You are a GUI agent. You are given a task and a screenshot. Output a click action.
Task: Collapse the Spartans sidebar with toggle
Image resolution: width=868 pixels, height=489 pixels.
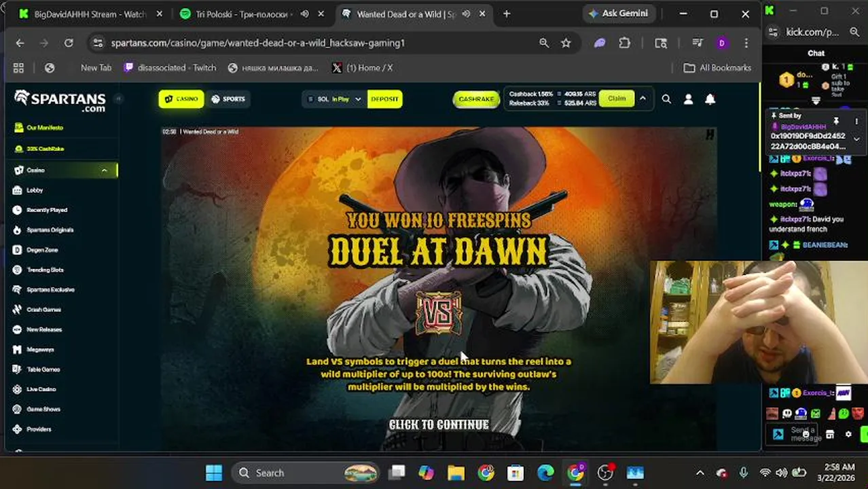click(x=117, y=99)
